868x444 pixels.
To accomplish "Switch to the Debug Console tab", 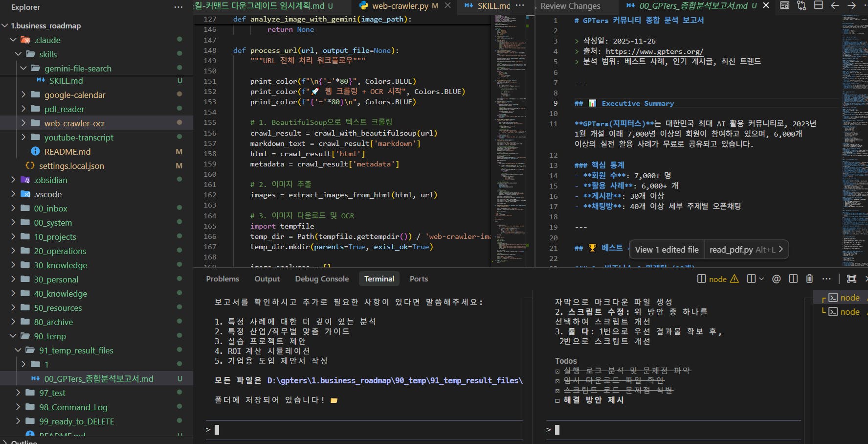I will coord(322,279).
